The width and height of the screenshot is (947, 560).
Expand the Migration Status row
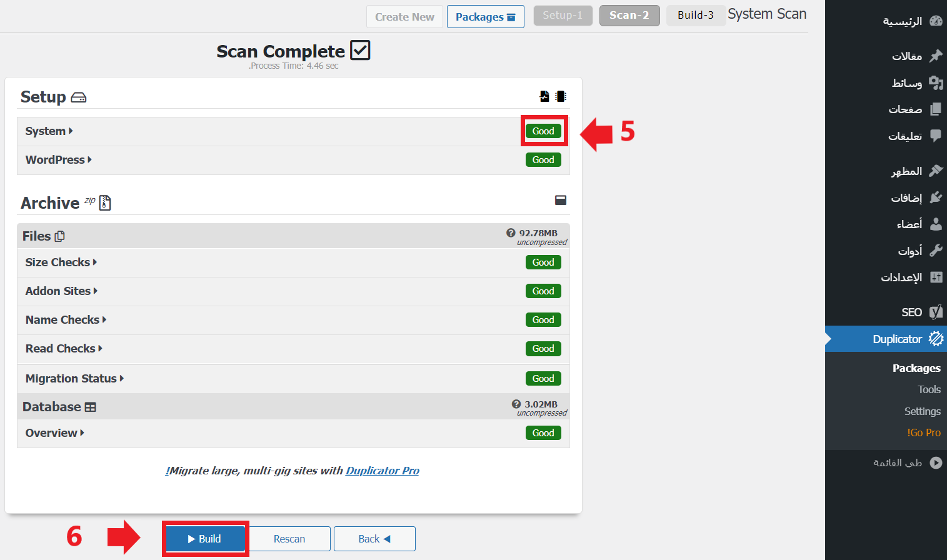74,379
